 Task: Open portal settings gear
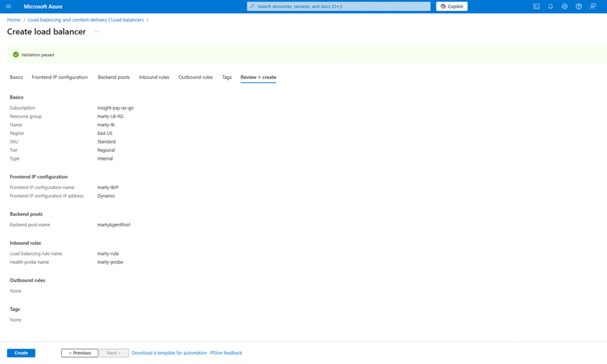(564, 7)
